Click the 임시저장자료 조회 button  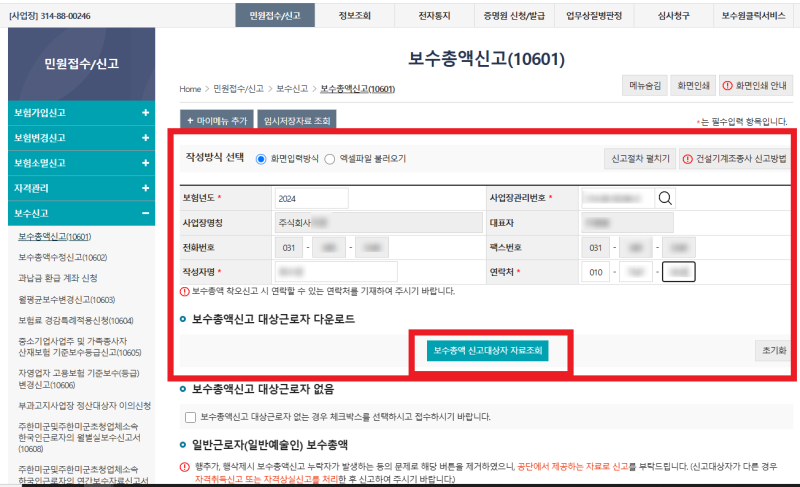(297, 120)
